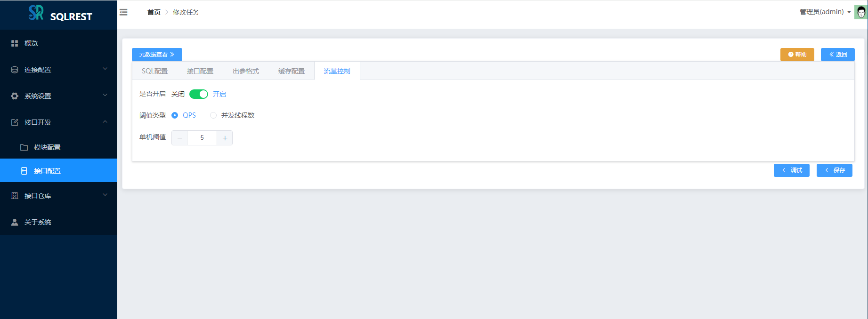This screenshot has width=868, height=319.
Task: Click the orange 帮助 button
Action: (797, 55)
